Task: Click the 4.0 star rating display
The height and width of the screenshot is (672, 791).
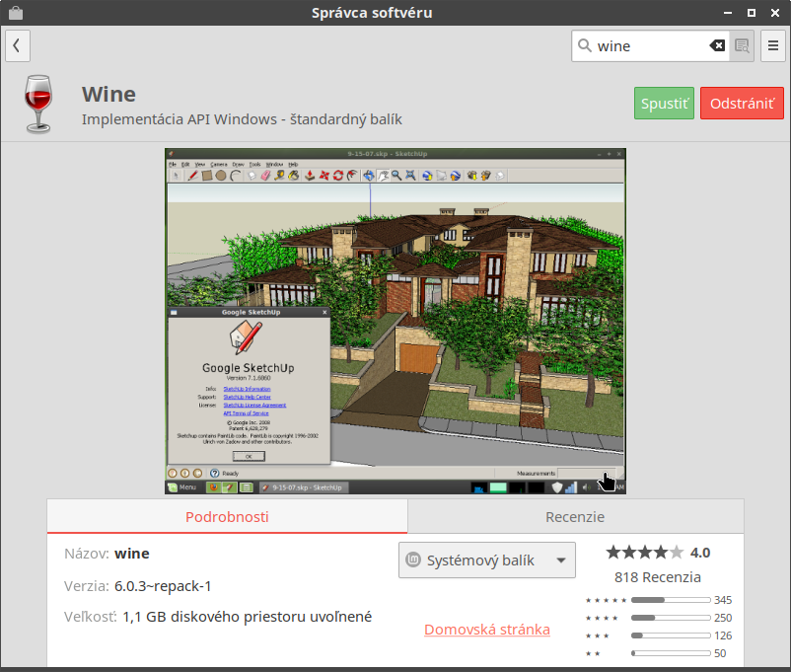Action: click(x=657, y=553)
